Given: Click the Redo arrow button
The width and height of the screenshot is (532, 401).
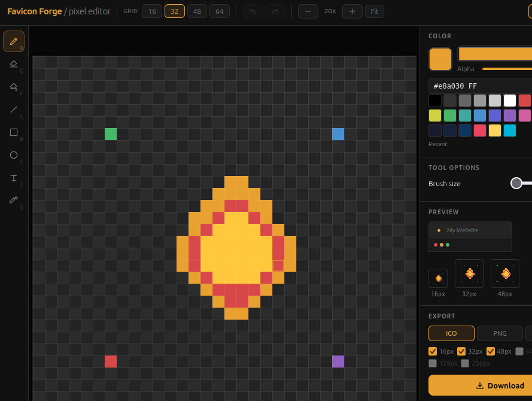Looking at the screenshot, I should 275,11.
